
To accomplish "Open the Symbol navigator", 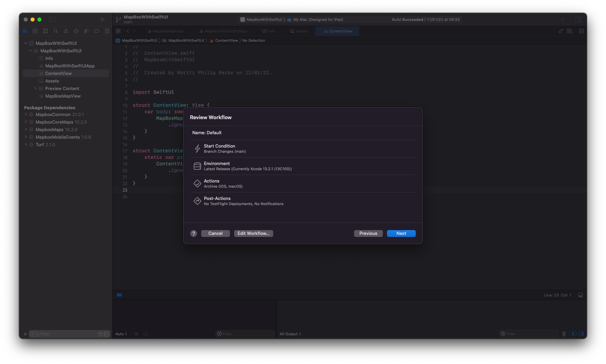I will (45, 31).
